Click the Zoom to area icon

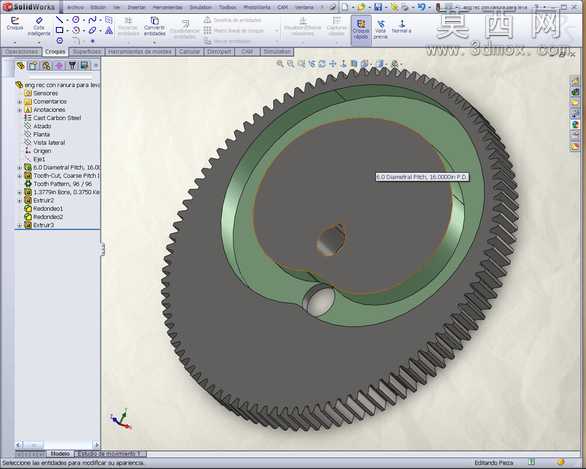(x=290, y=64)
